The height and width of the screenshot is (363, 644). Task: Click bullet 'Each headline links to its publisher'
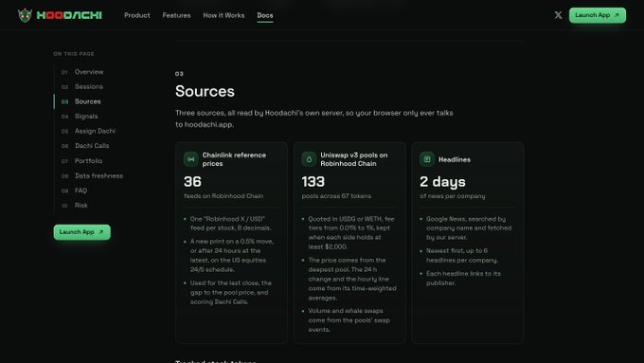pyautogui.click(x=463, y=278)
